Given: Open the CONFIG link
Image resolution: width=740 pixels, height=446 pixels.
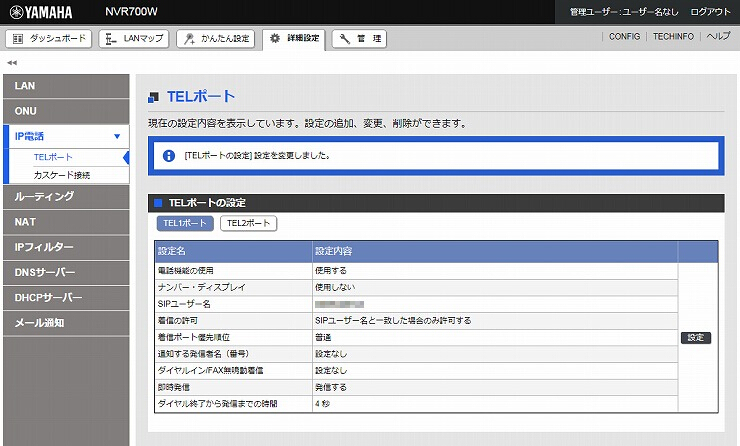Looking at the screenshot, I should [624, 36].
